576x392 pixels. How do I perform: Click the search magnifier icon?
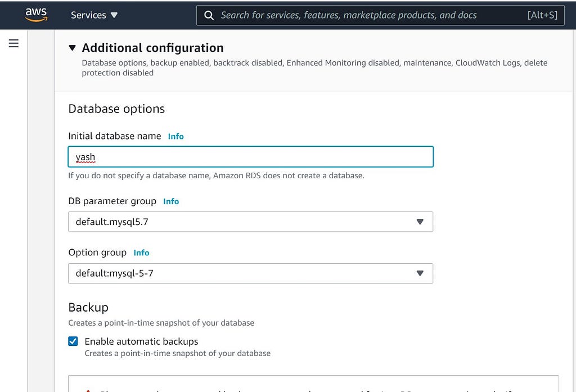209,15
